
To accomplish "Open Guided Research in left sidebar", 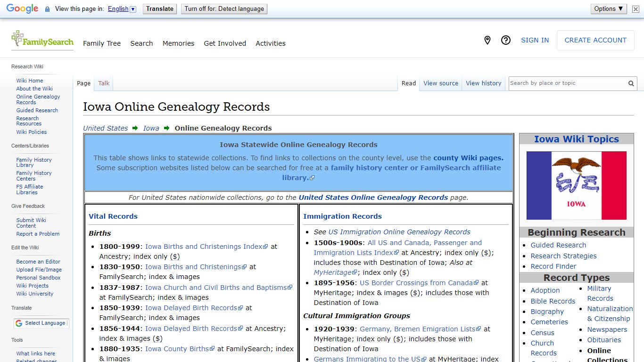I will click(x=37, y=110).
